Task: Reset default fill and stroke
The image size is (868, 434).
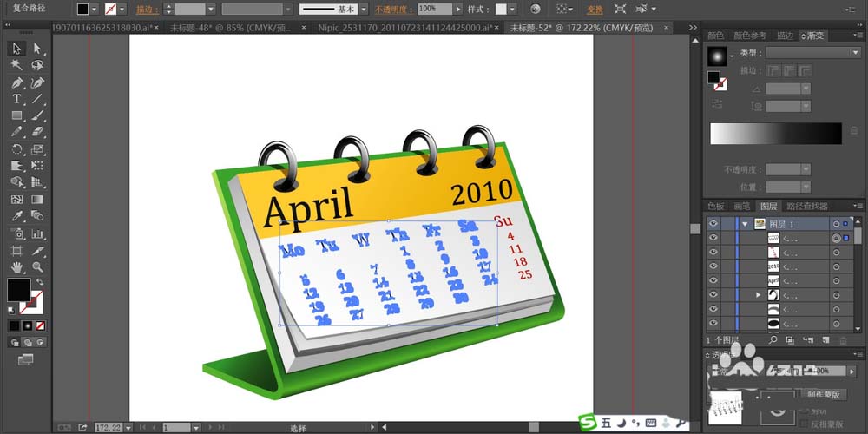Action: [11, 310]
